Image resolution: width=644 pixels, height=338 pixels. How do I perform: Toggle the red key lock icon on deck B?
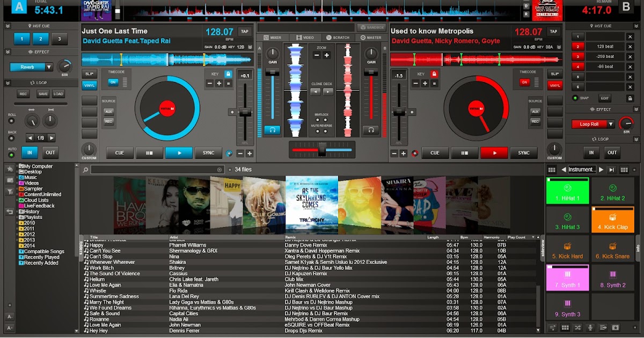[434, 74]
